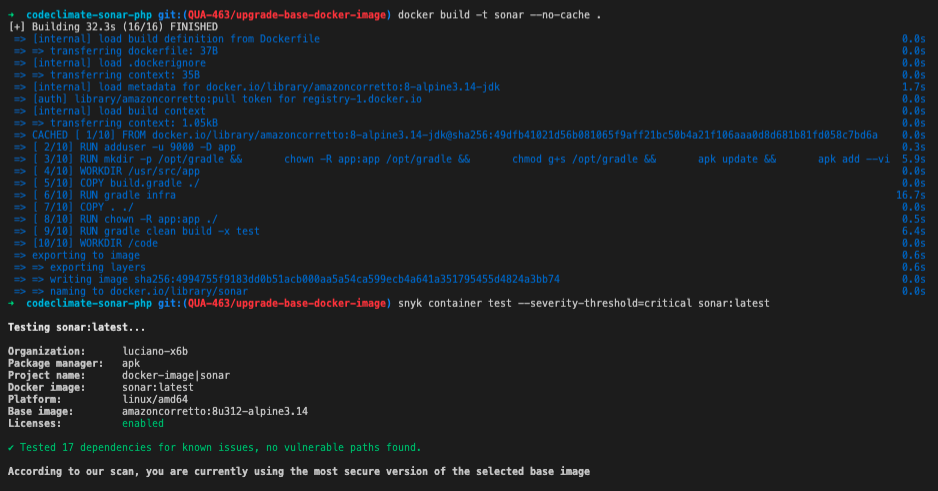Click the 'docker build -t sonar --no-cache .' command

coord(500,15)
